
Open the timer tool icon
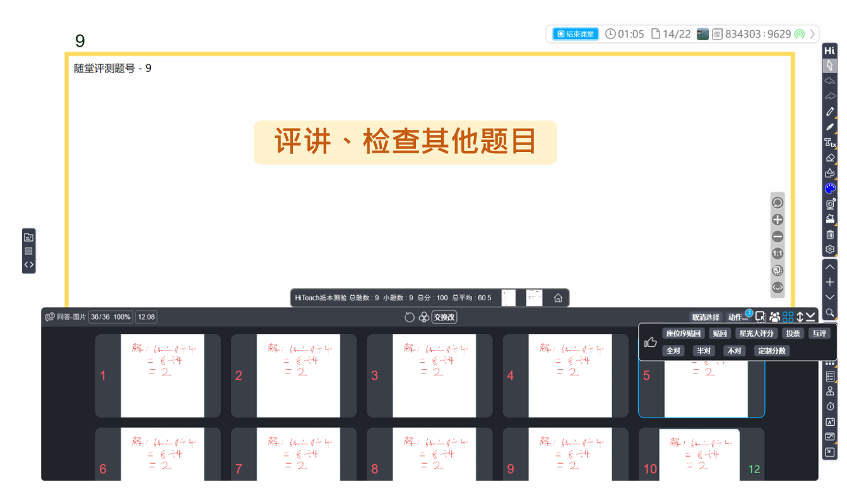pos(830,406)
